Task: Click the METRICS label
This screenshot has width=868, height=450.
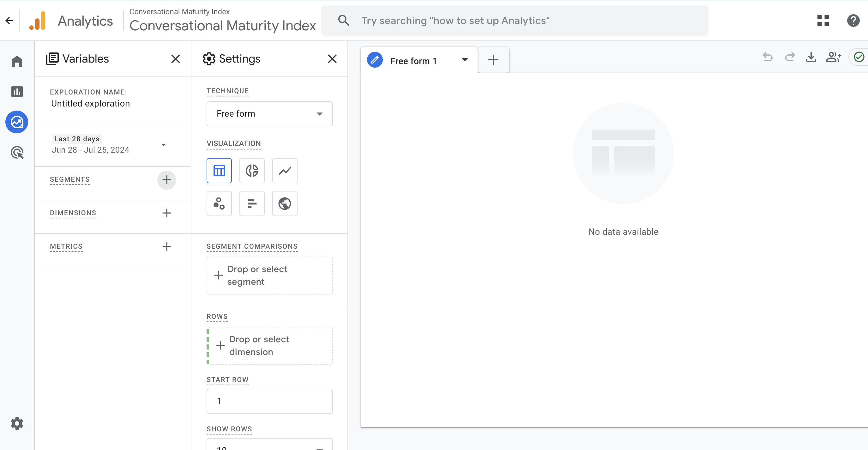Action: 66,246
